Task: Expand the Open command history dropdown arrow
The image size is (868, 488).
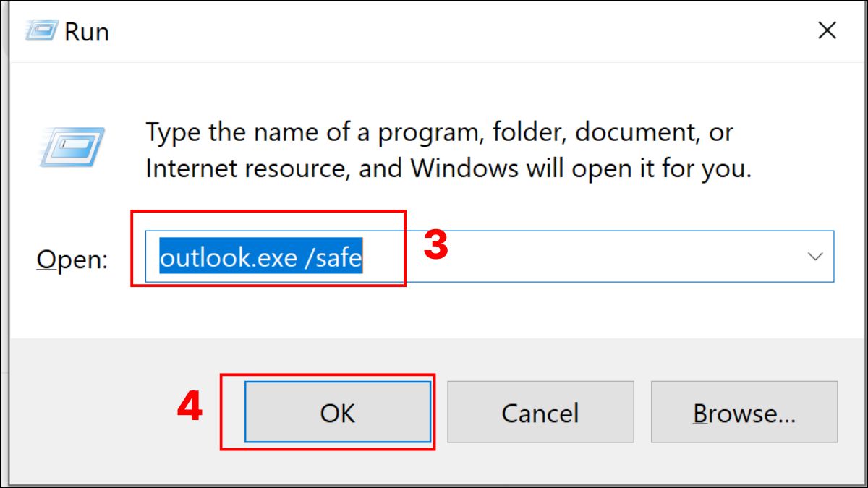Action: pyautogui.click(x=815, y=257)
